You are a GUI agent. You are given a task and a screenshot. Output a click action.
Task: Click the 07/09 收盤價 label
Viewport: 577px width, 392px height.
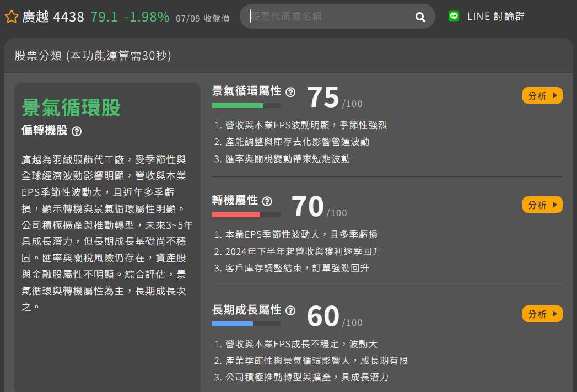(x=203, y=18)
